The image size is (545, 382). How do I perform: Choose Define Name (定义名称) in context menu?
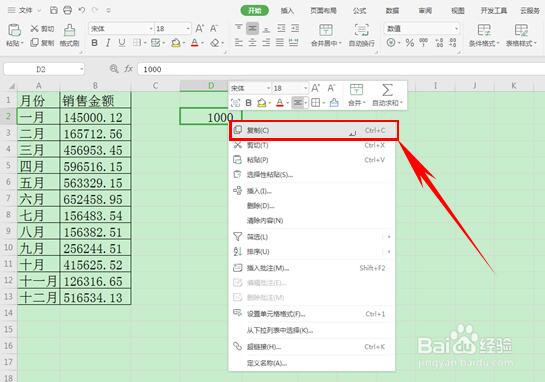pos(312,363)
